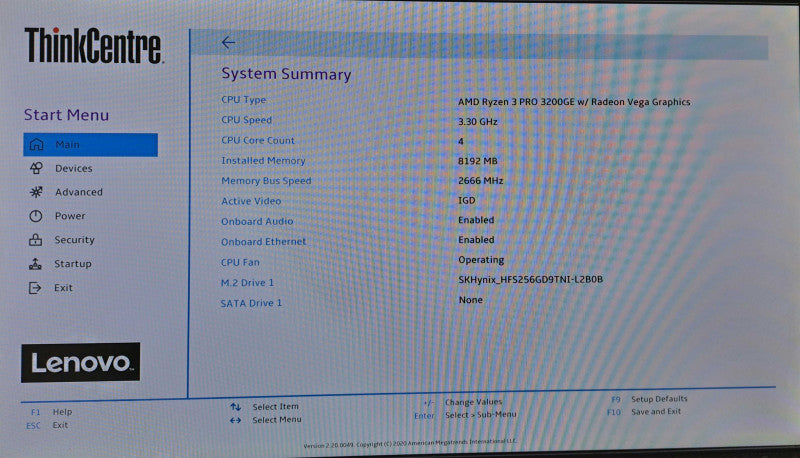
Task: Open the Security menu label
Action: (x=74, y=240)
